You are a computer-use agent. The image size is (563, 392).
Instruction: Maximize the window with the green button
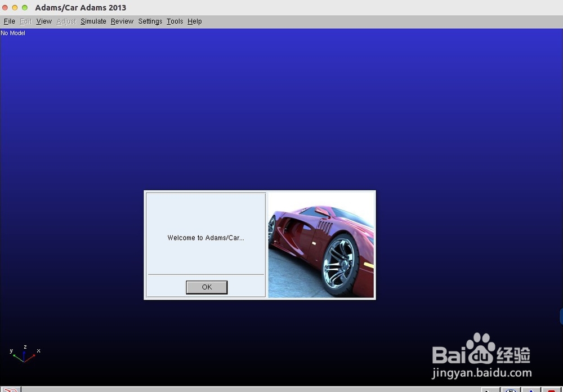point(25,7)
